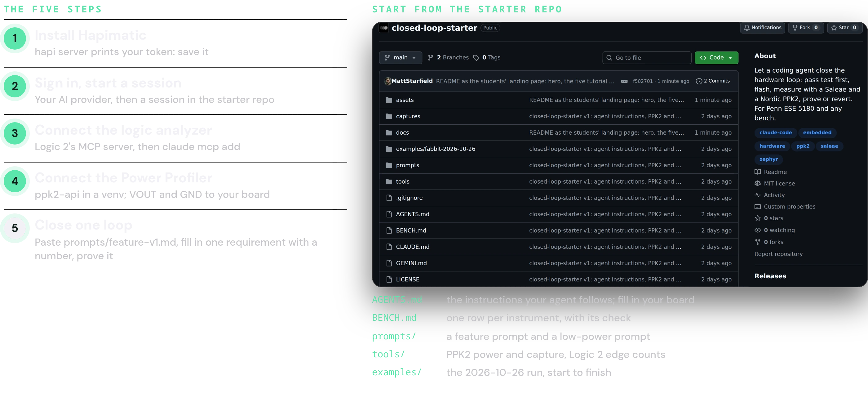Click the embedded topic tag
868x402 pixels.
point(817,132)
